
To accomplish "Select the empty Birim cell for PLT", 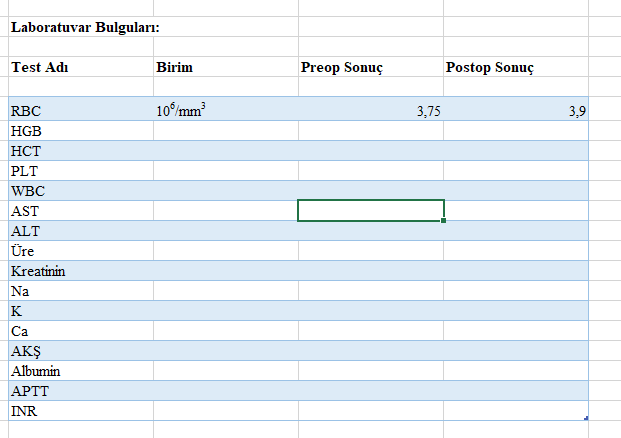I will tap(226, 171).
